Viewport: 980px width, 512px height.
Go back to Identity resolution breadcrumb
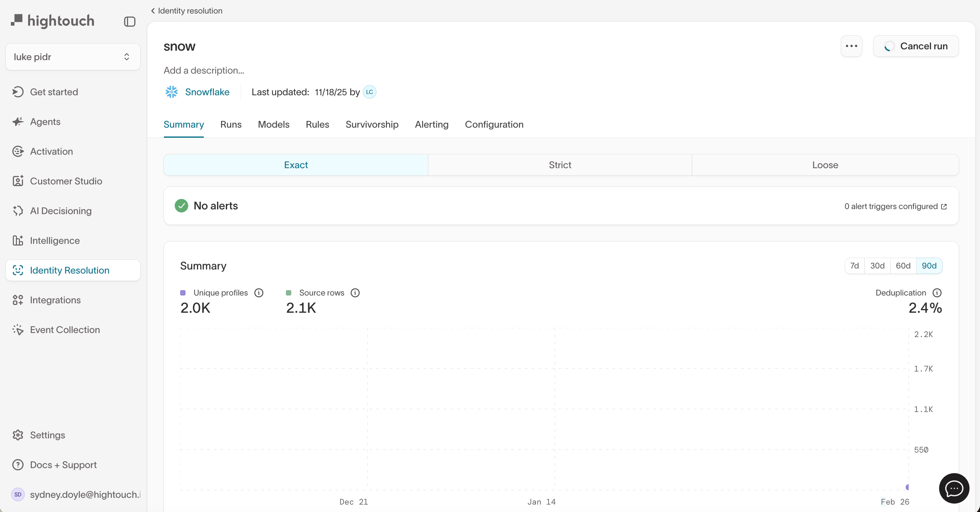coord(187,11)
